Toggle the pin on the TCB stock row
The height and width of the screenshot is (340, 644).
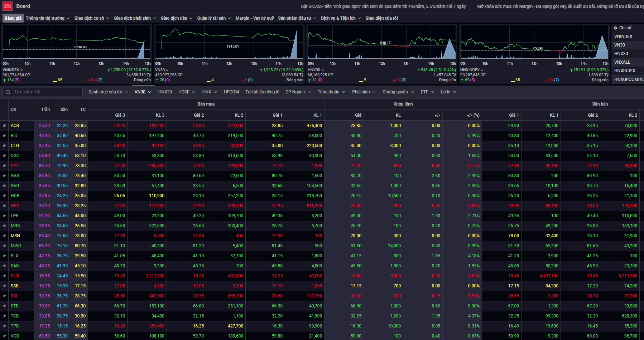pyautogui.click(x=4, y=316)
